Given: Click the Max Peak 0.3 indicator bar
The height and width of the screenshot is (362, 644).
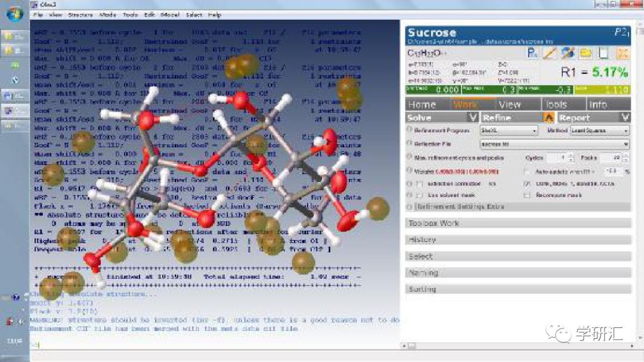Looking at the screenshot, I should click(x=489, y=89).
